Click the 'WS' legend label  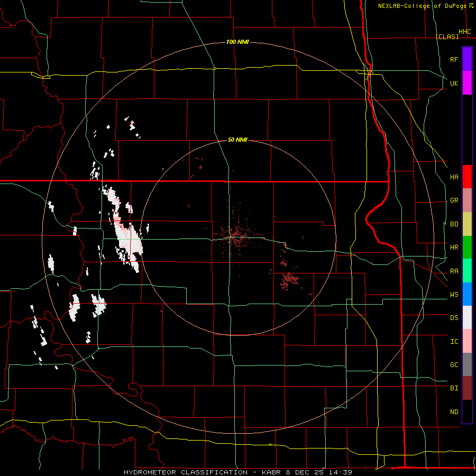pyautogui.click(x=454, y=295)
